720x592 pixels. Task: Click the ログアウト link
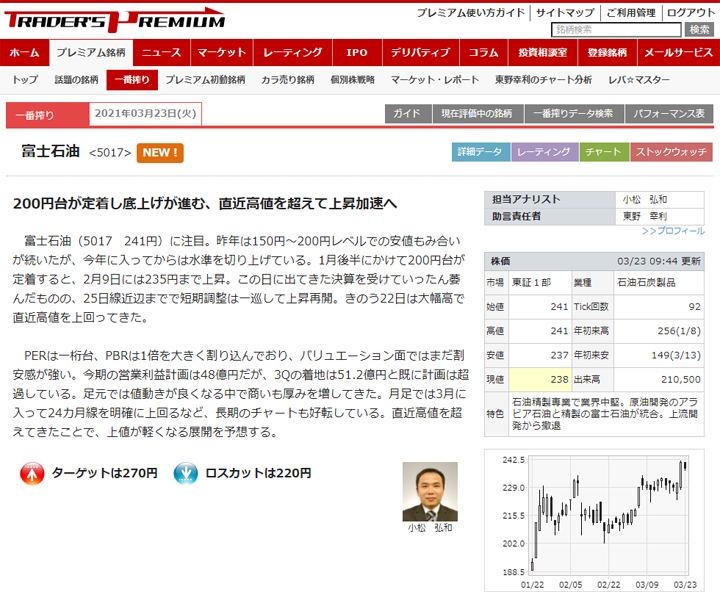pos(691,13)
